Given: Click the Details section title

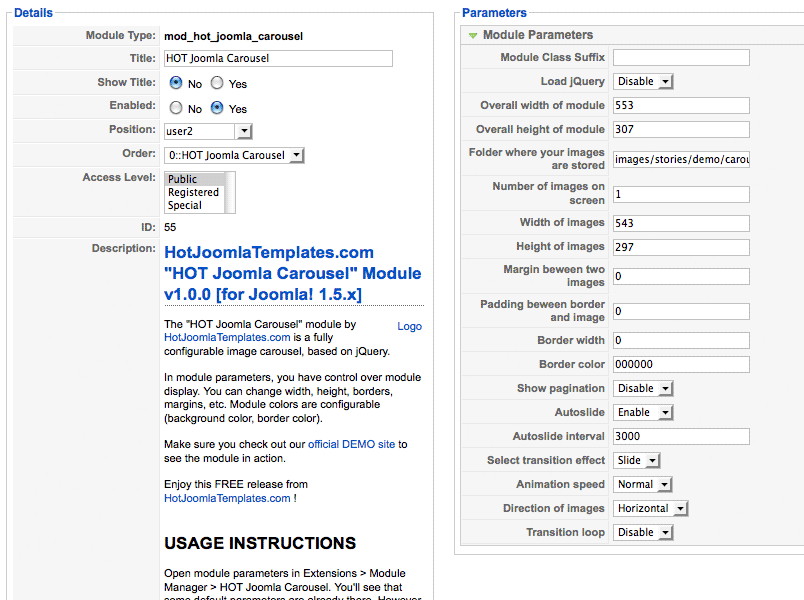Looking at the screenshot, I should [x=33, y=13].
